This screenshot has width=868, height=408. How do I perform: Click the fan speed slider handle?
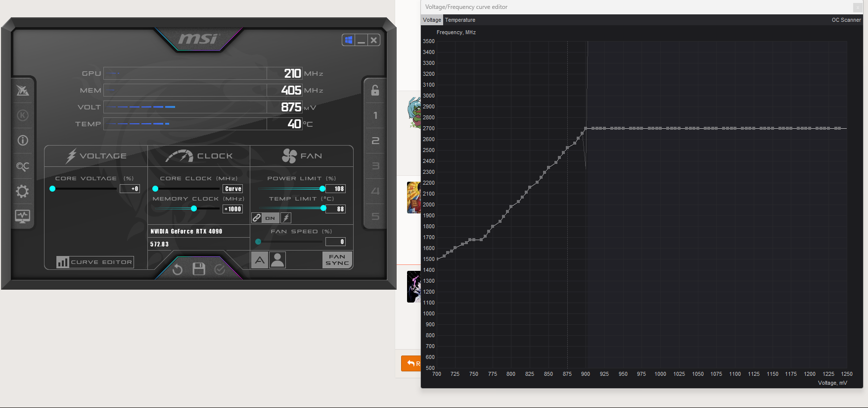(258, 242)
